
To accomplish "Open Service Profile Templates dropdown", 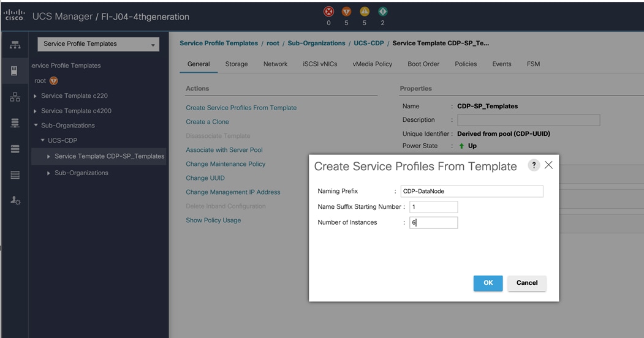I will (98, 44).
